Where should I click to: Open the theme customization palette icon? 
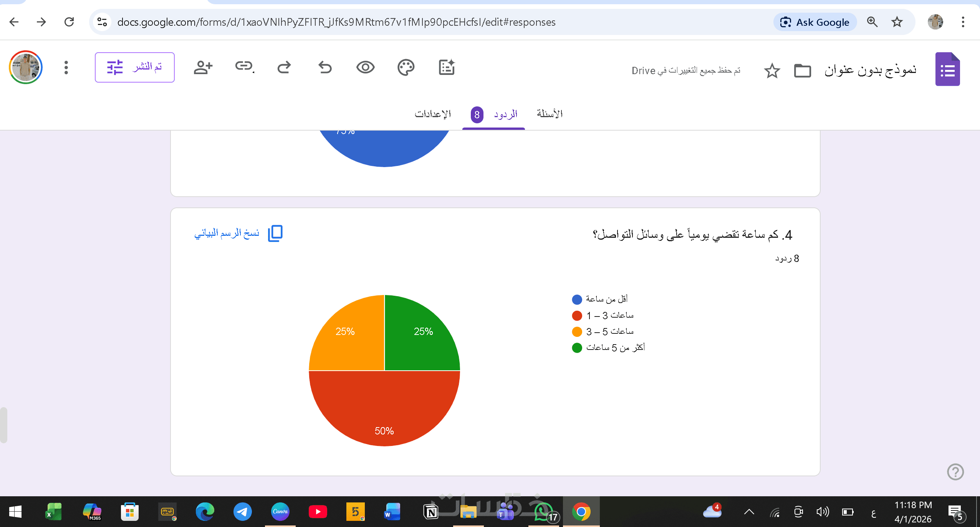coord(406,68)
